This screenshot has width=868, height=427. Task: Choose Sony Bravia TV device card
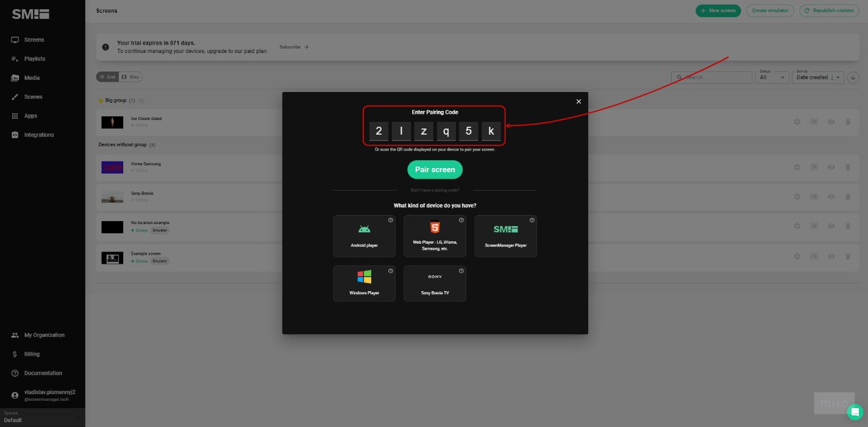[x=435, y=283]
